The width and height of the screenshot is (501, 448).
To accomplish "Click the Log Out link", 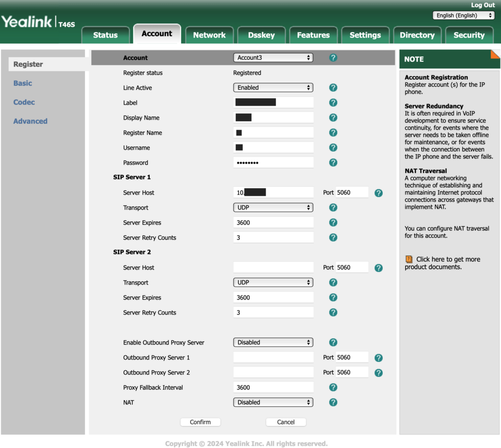I will pyautogui.click(x=483, y=5).
